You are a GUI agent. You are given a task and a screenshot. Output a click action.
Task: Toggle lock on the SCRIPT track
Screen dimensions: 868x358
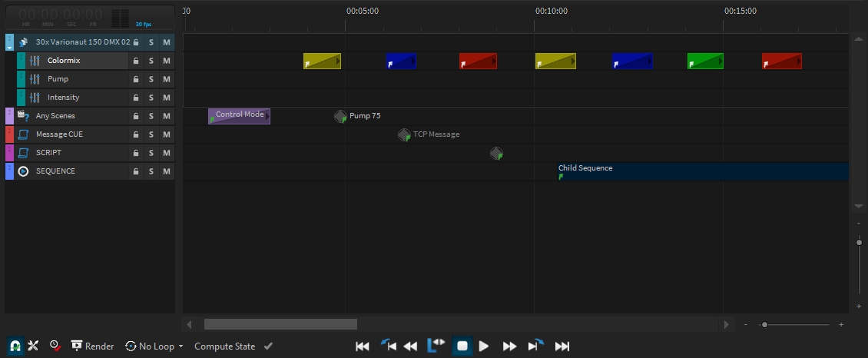pyautogui.click(x=136, y=154)
